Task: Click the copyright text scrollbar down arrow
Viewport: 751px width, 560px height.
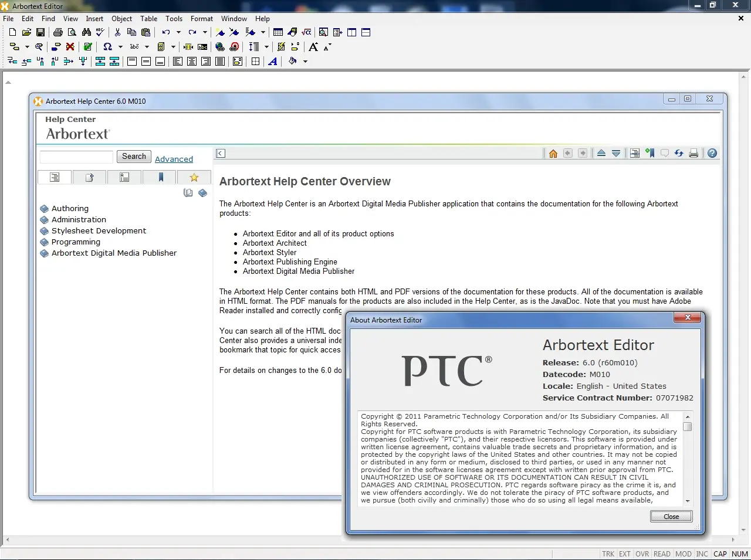Action: tap(688, 501)
